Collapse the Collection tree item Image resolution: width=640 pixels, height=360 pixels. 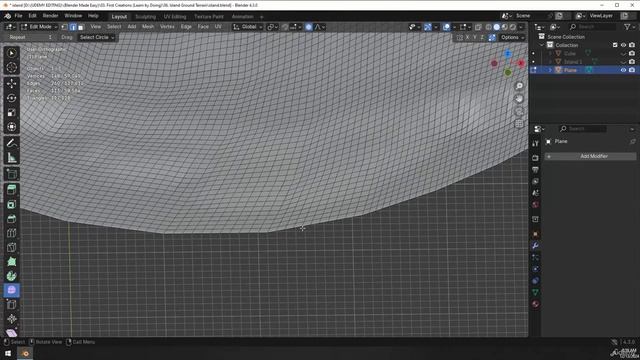coord(542,45)
